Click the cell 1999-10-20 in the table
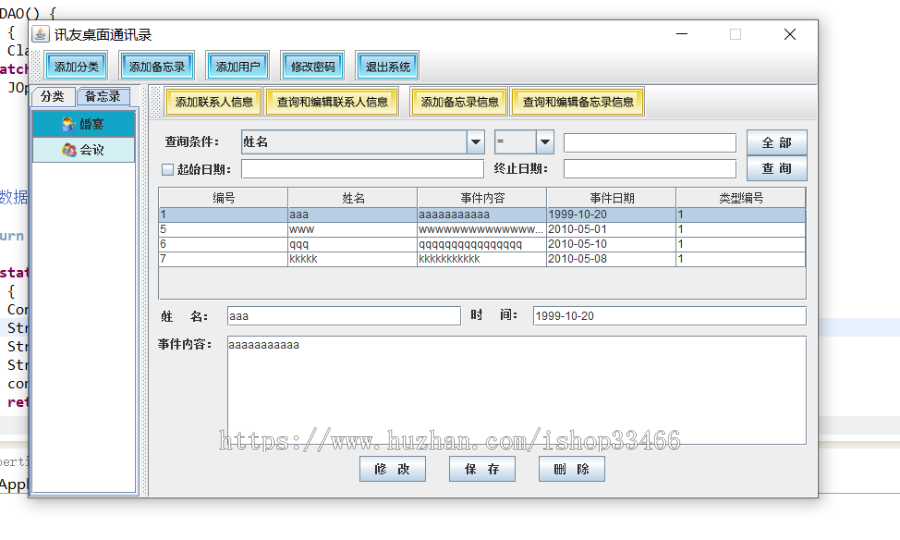 click(x=611, y=215)
